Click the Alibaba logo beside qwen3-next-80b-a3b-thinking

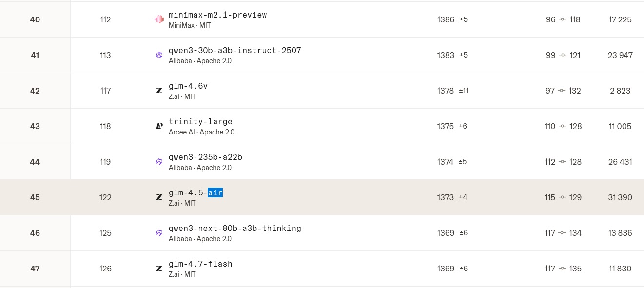pyautogui.click(x=159, y=233)
